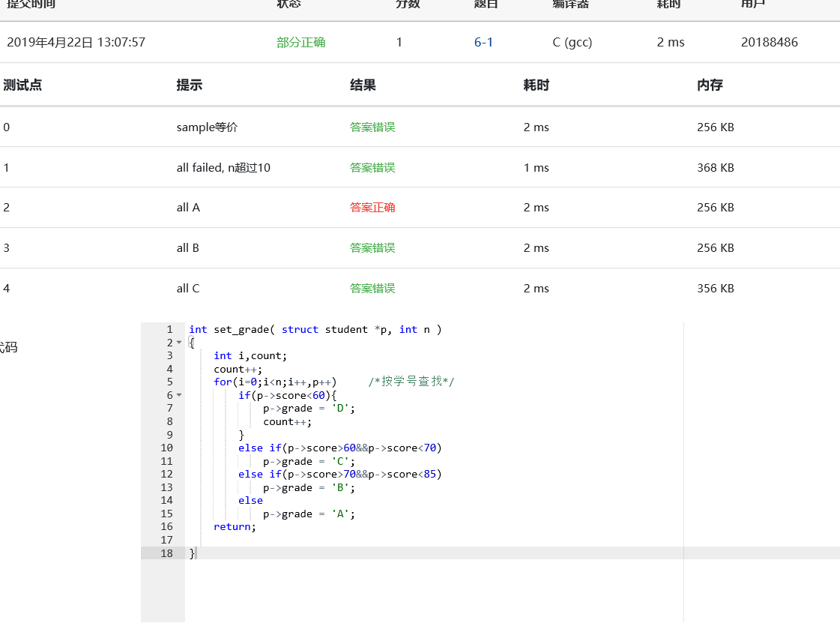Screen dimensions: 840x626
Task: Click the 2 ms time in submission row
Action: [671, 42]
